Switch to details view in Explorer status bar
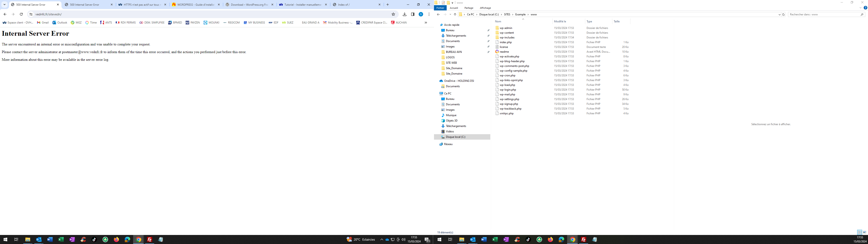Screen dimensions: 868x244 860,232
